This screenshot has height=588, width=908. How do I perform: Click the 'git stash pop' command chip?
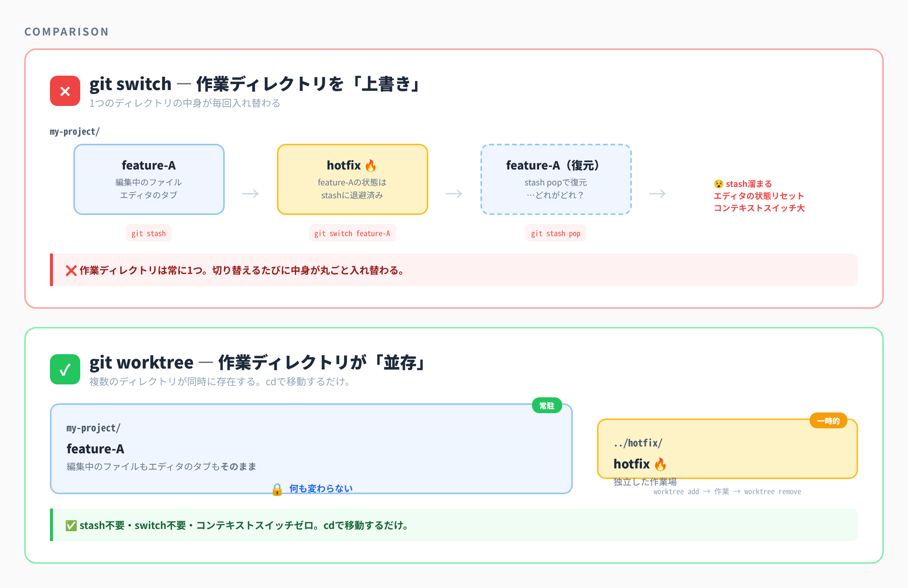coord(555,233)
